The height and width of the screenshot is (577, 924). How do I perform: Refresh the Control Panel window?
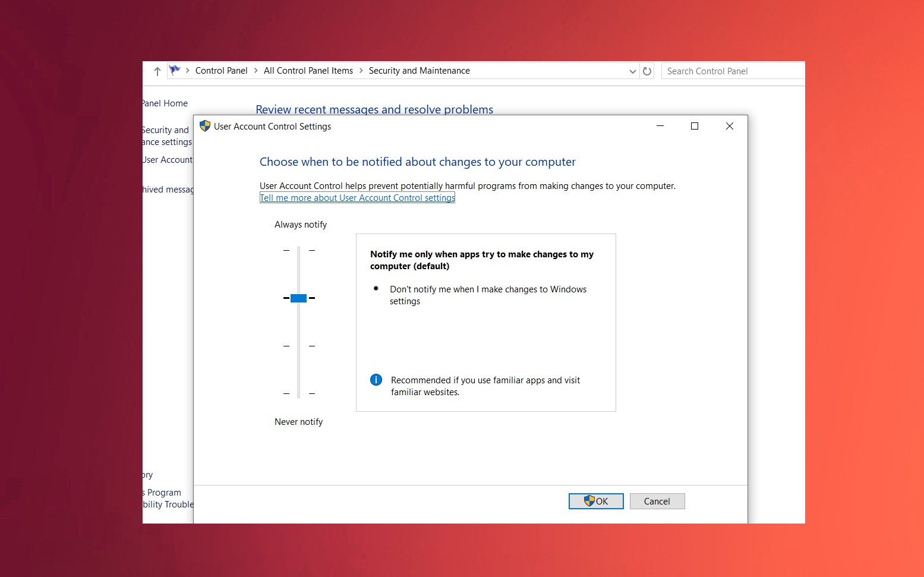[x=647, y=71]
